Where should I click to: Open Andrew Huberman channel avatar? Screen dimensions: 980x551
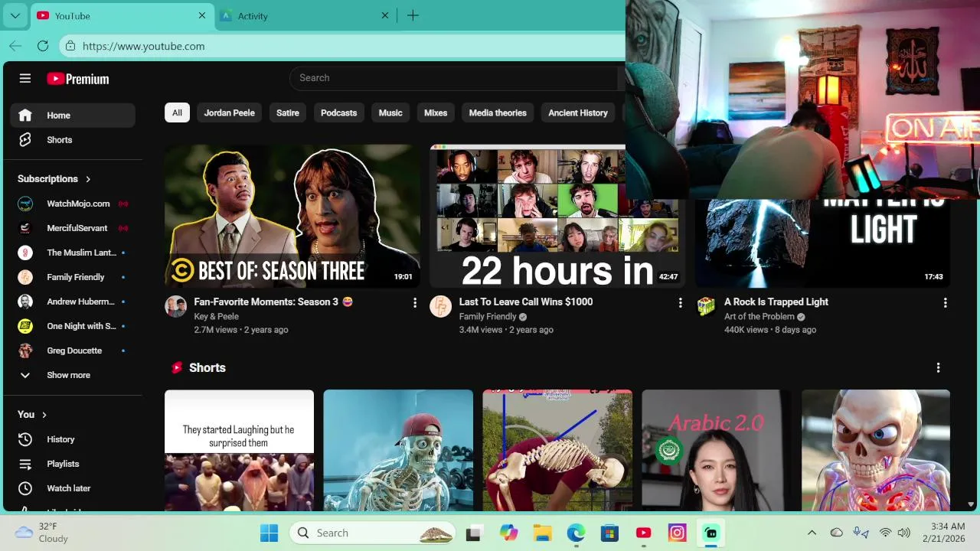[x=25, y=302]
